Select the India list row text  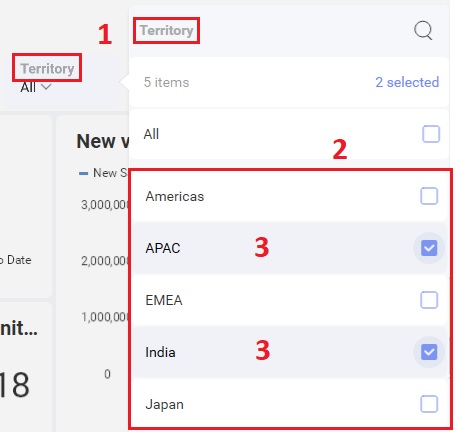[x=160, y=352]
